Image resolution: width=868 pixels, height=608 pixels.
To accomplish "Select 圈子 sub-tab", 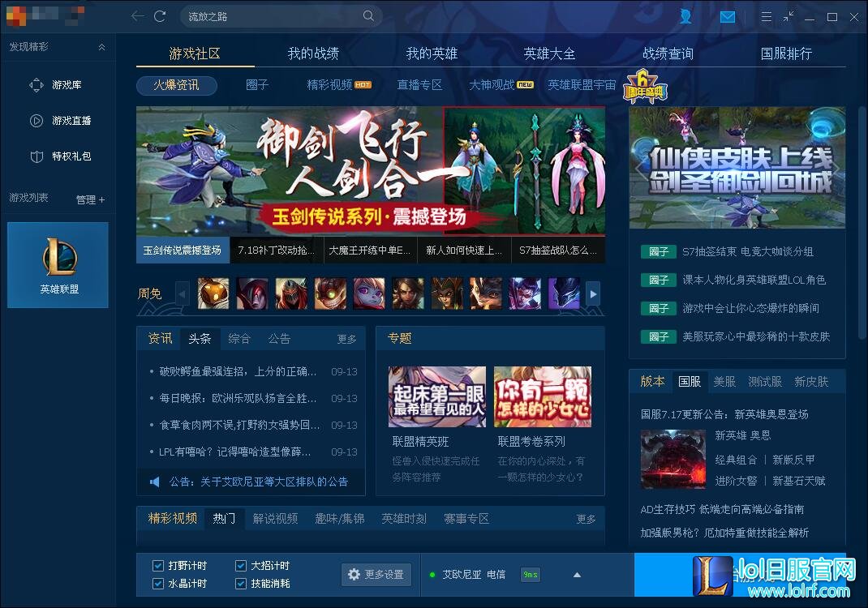I will click(257, 85).
